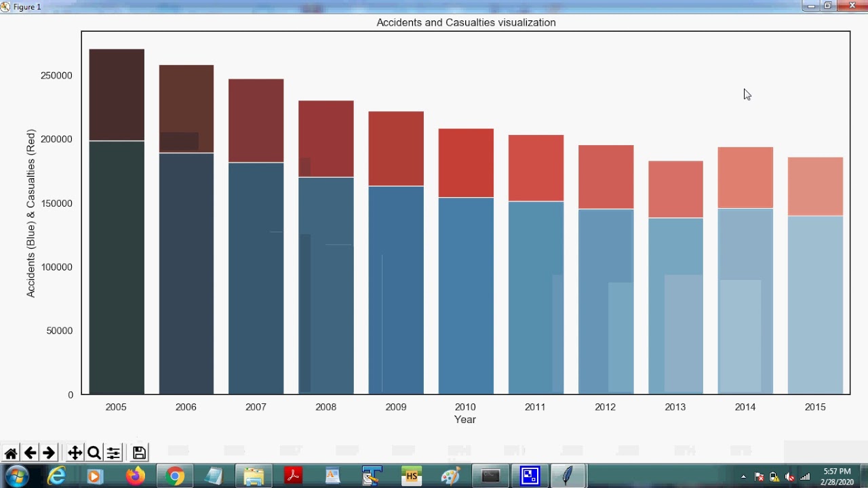
Task: Open Adobe Acrobat Reader from the taskbar
Action: tap(293, 476)
